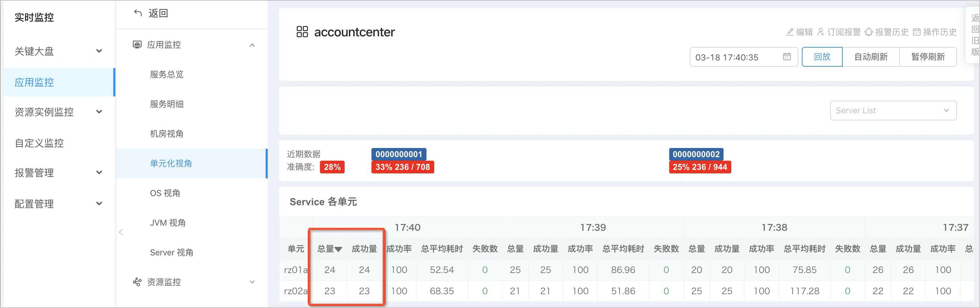Image resolution: width=980 pixels, height=308 pixels.
Task: Collapse the side panel with left arrow
Action: [121, 232]
